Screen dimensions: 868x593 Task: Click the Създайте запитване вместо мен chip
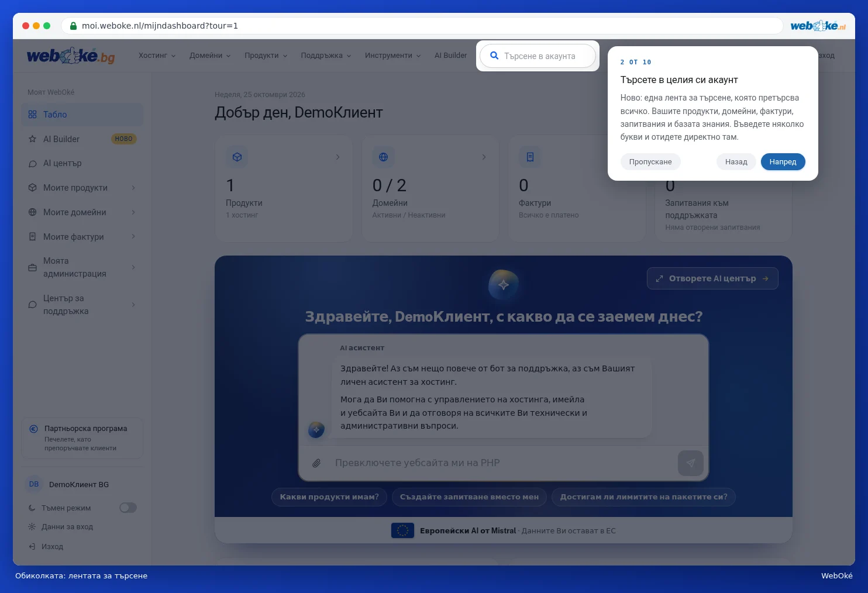(469, 497)
